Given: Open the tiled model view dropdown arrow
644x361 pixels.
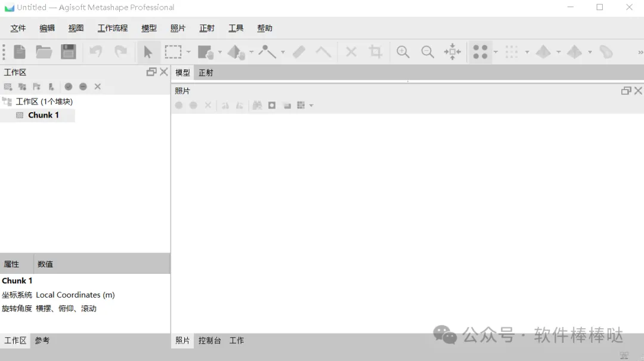Looking at the screenshot, I should (590, 53).
